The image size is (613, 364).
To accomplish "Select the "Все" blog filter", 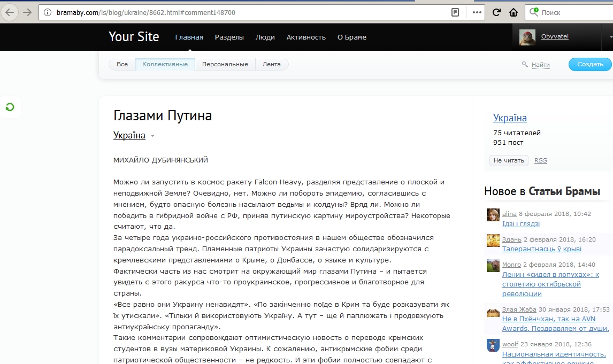I will pos(122,64).
